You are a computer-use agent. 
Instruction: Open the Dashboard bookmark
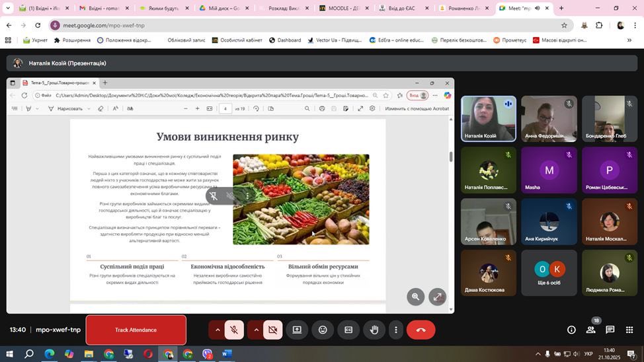(x=285, y=40)
